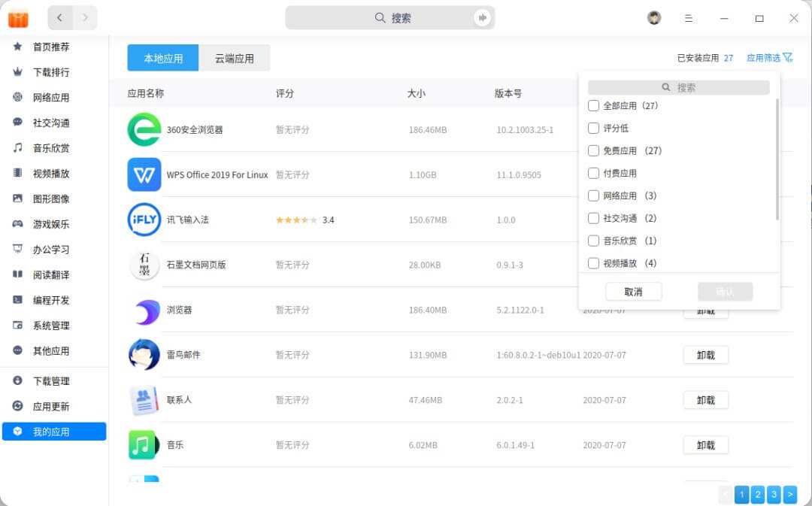812x506 pixels.
Task: Uninstall 雷鸟邮件 with its 卸载 button
Action: 705,355
